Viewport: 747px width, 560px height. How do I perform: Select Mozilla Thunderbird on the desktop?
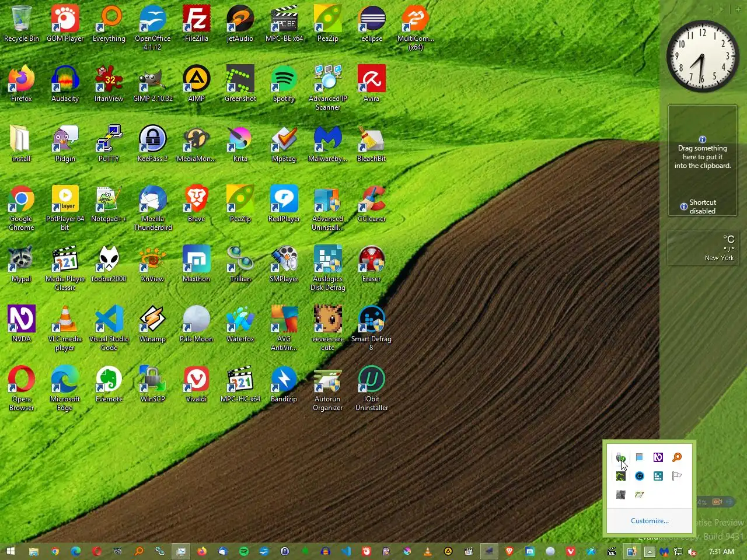tap(153, 208)
